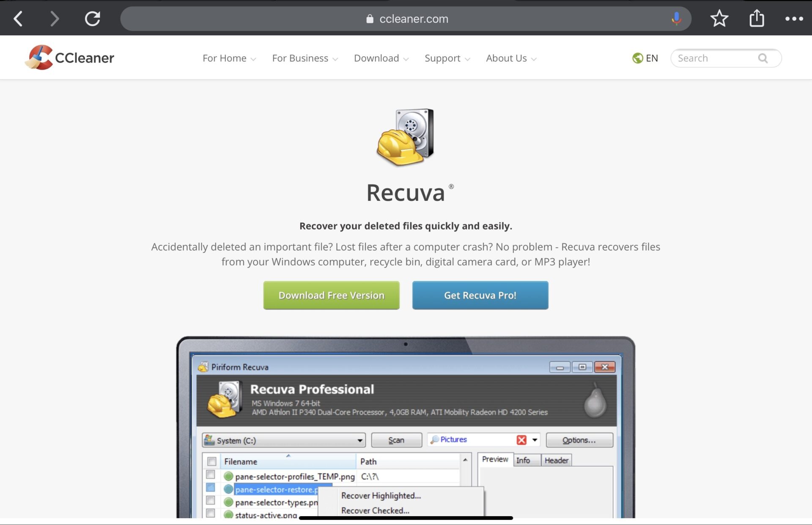The height and width of the screenshot is (525, 812).
Task: Sort by the Path column header
Action: pyautogui.click(x=408, y=462)
